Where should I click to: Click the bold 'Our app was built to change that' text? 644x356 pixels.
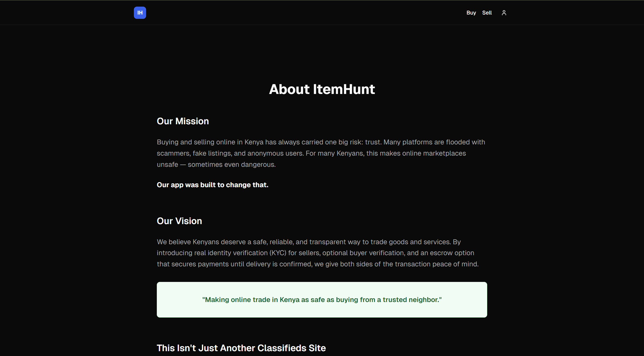213,185
